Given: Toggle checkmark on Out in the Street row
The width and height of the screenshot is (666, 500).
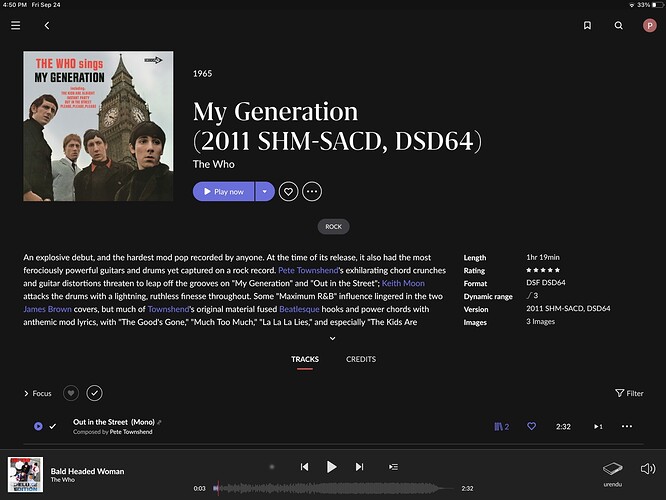Looking at the screenshot, I should click(x=53, y=426).
